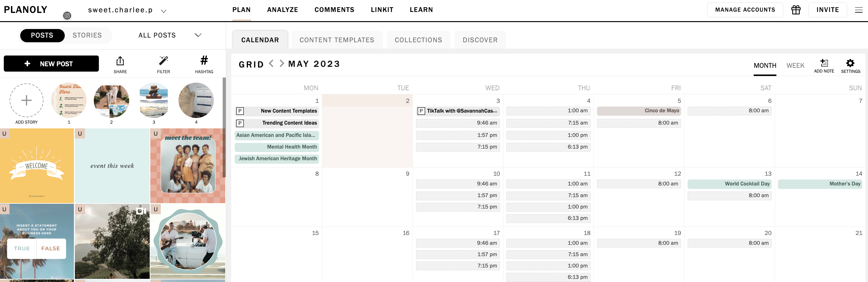This screenshot has width=868, height=282.
Task: Switch to Week view
Action: pos(795,66)
